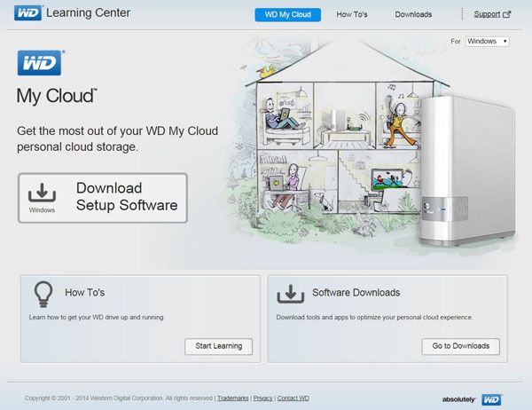
Task: Click the absolutely WD logo in footer
Action: [472, 399]
